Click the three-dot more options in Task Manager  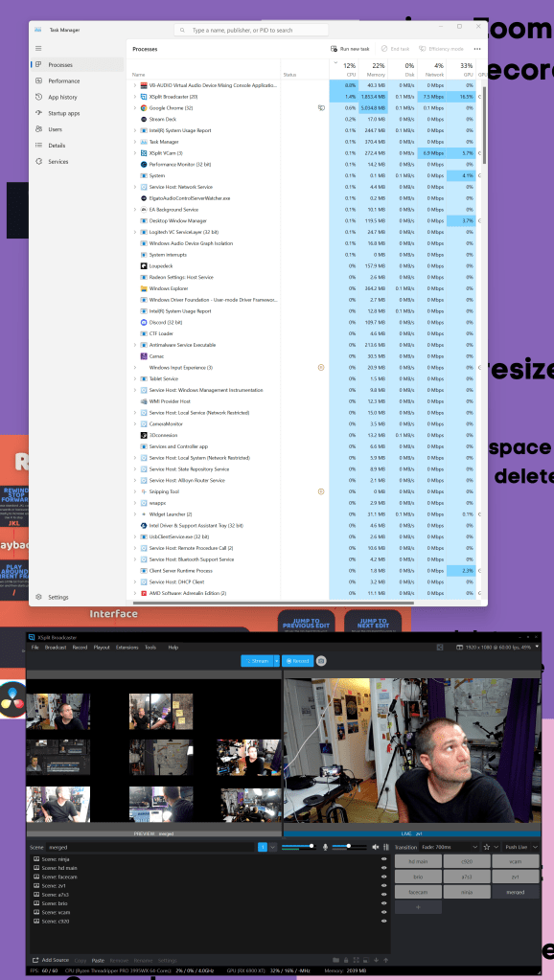point(477,49)
